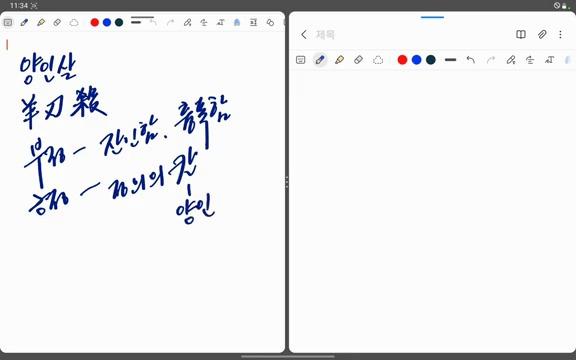Go back from the right note
The image size is (576, 360).
304,35
